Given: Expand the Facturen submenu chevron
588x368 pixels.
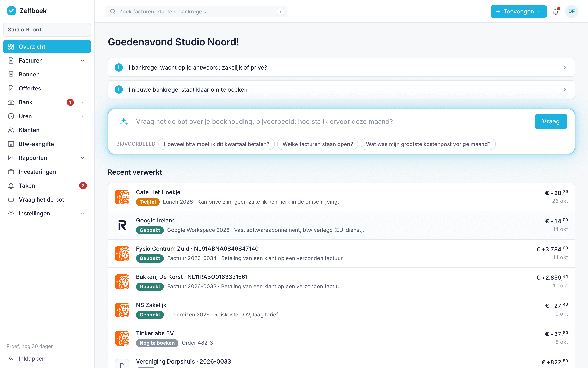Looking at the screenshot, I should 82,61.
